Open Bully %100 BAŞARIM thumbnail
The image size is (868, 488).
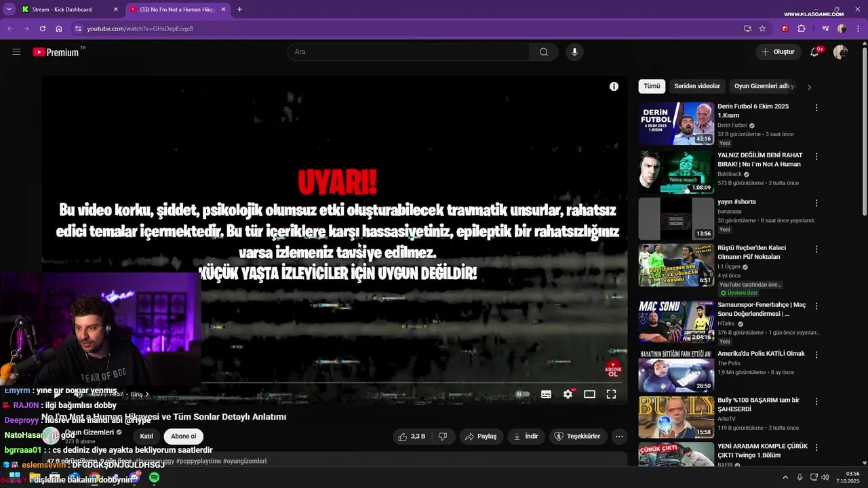coord(676,417)
